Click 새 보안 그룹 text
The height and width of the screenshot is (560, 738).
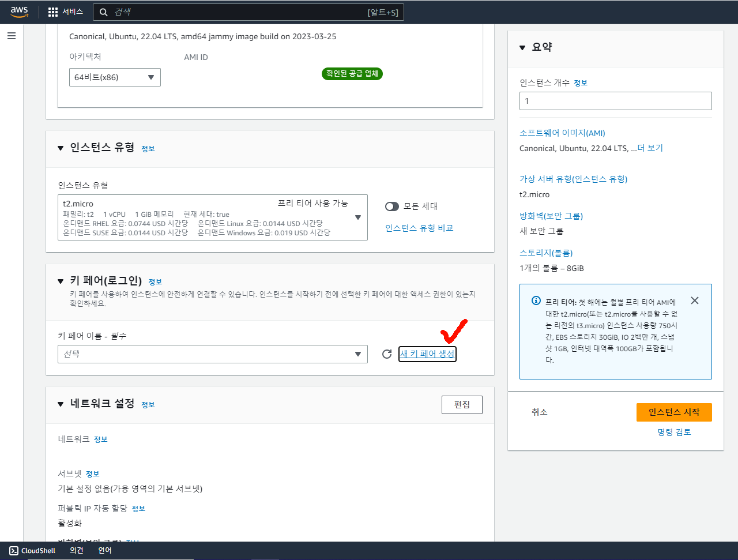(x=541, y=231)
